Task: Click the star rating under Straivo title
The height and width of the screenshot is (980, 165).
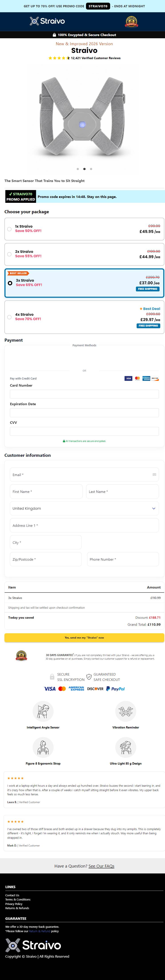Action: click(59, 58)
